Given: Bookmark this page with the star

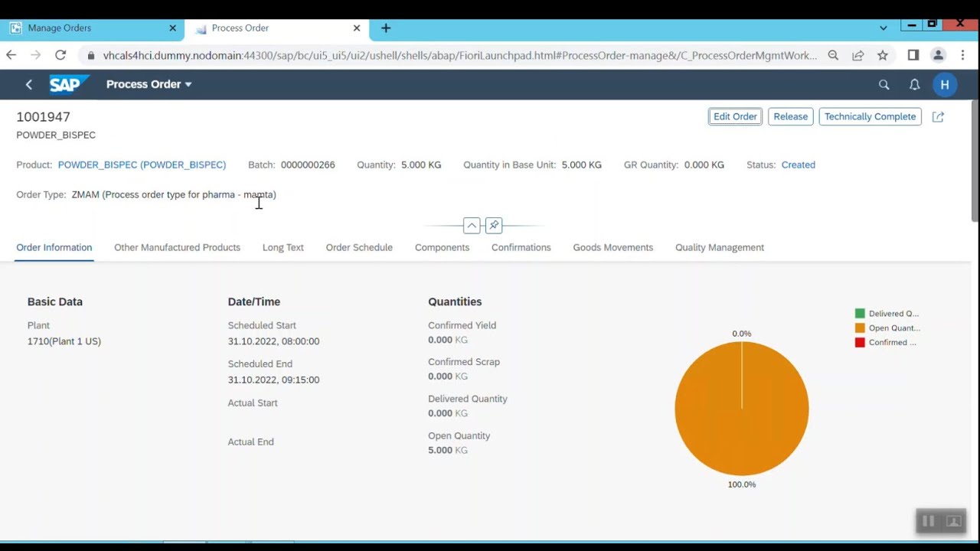Looking at the screenshot, I should tap(883, 55).
